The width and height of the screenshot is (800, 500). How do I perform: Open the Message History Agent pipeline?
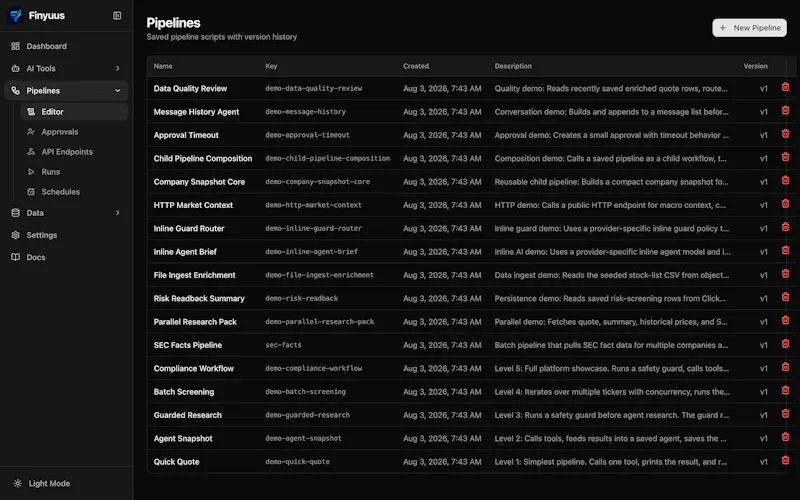point(196,112)
